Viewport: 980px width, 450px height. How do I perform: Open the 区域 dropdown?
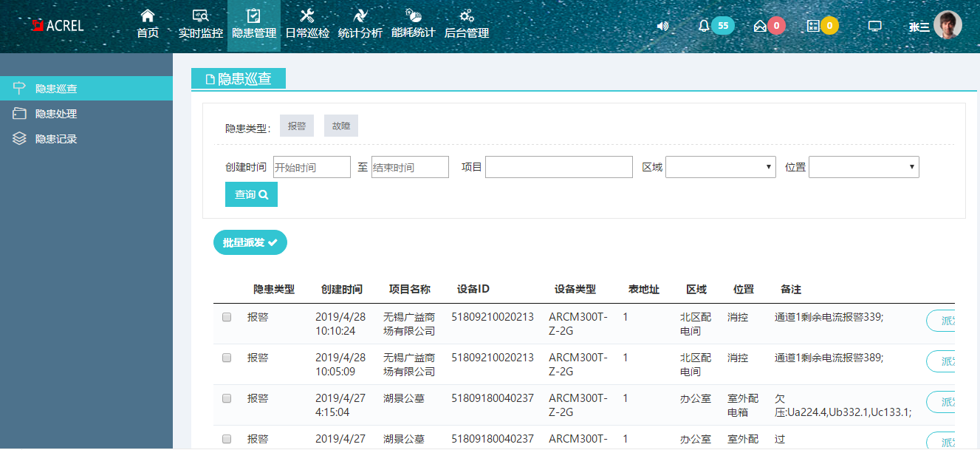tap(721, 167)
